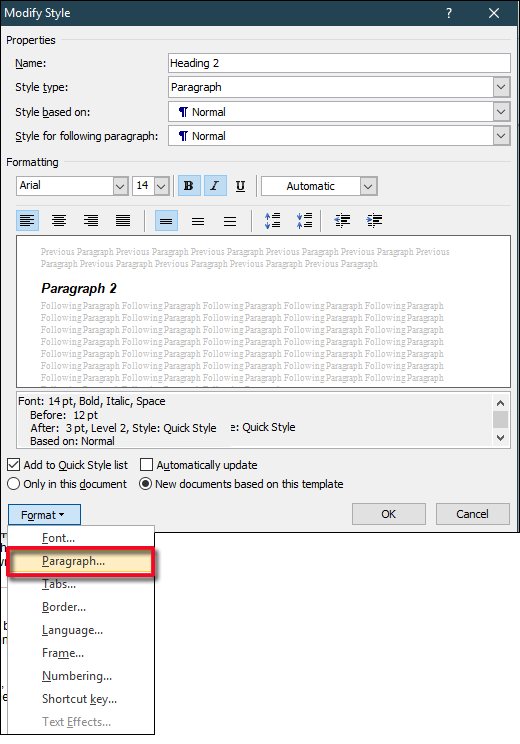The width and height of the screenshot is (520, 744).
Task: Toggle the Underline formatting button
Action: coord(241,186)
